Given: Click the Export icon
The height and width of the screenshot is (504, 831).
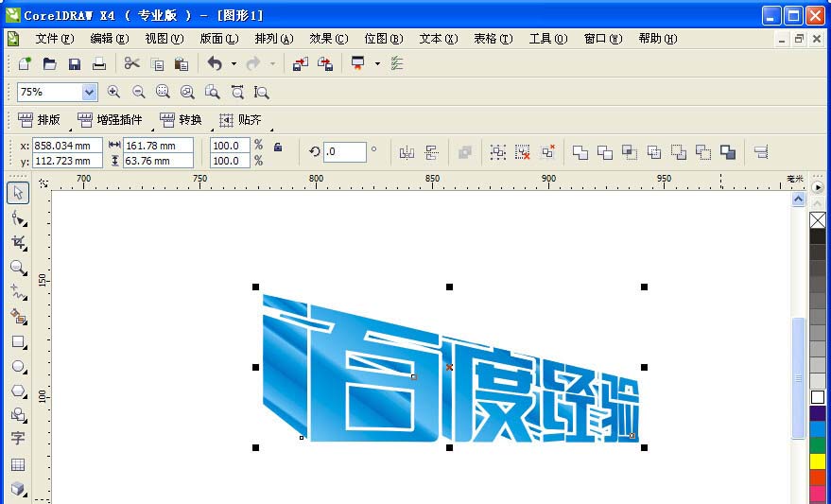Looking at the screenshot, I should 325,64.
